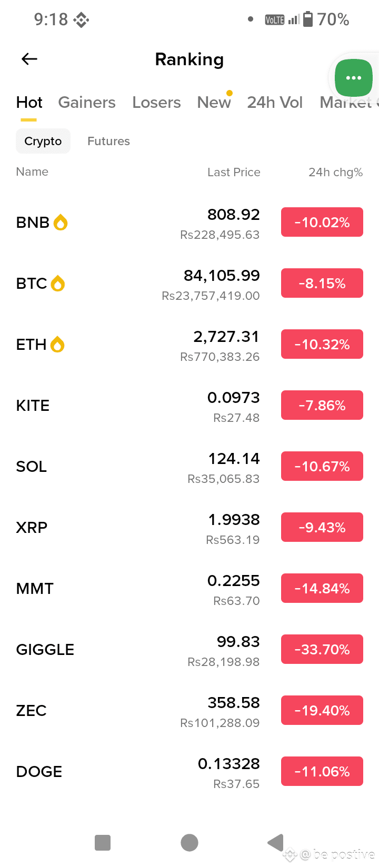This screenshot has height=868, width=379.
Task: Tap the hot flame icon beside BTC
Action: (58, 284)
